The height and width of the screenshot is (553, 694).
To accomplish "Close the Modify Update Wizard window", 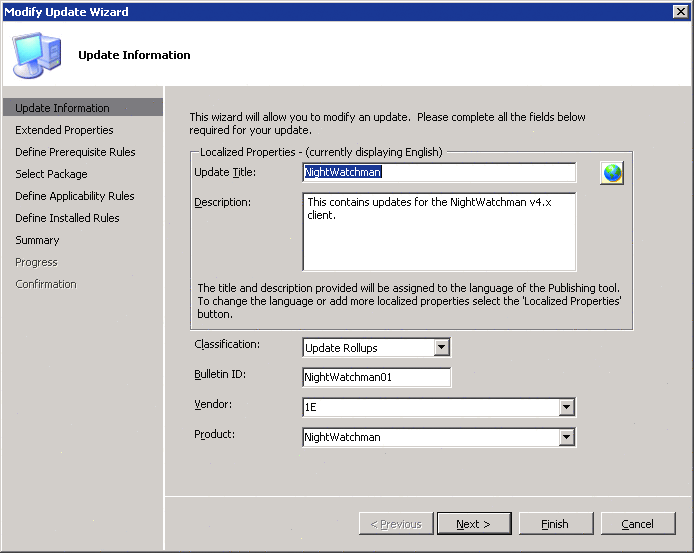I will (x=680, y=12).
